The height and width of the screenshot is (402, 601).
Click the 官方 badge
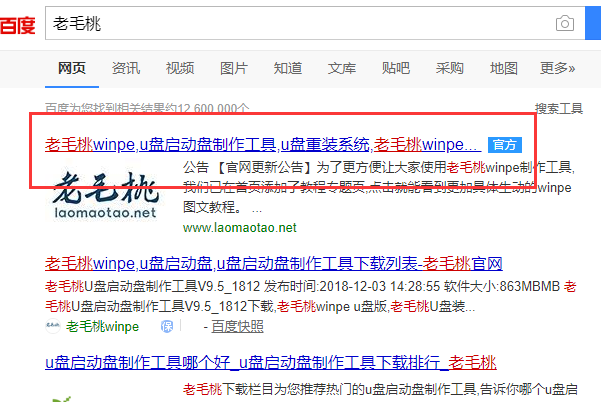pyautogui.click(x=505, y=145)
